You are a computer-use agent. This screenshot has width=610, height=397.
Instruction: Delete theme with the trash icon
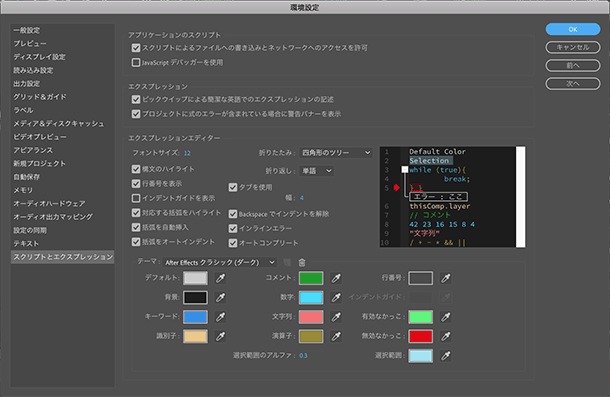point(302,263)
